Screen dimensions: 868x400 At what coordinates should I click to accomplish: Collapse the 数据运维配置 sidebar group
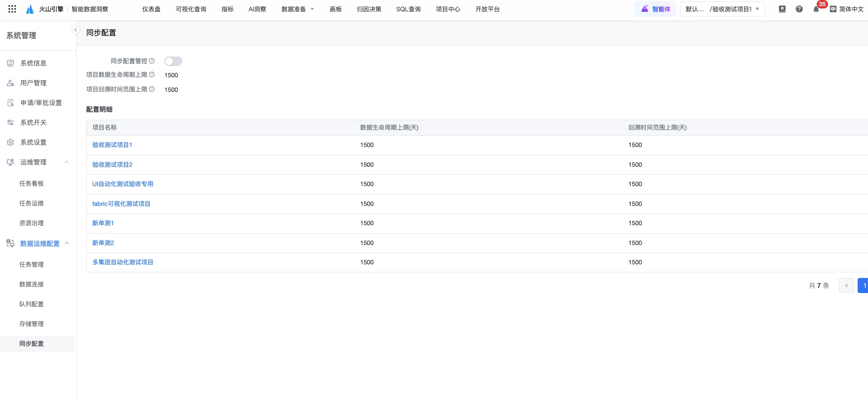click(67, 243)
